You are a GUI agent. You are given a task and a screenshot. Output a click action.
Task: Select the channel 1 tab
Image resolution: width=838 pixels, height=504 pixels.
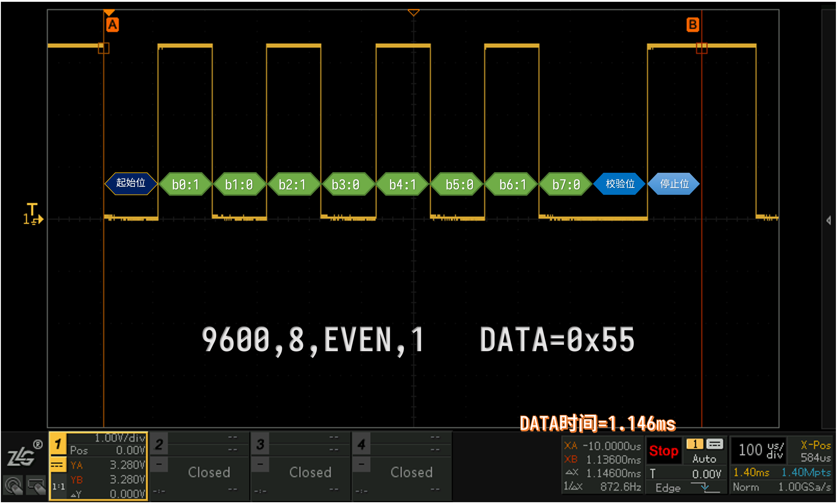[58, 444]
